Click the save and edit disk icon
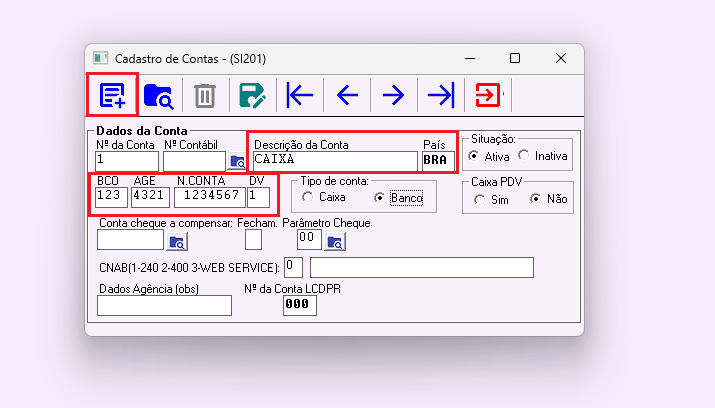 [252, 95]
